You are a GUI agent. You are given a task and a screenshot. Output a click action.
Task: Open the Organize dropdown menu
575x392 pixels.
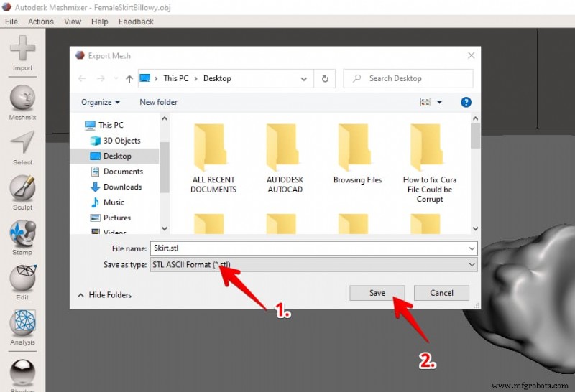[101, 102]
